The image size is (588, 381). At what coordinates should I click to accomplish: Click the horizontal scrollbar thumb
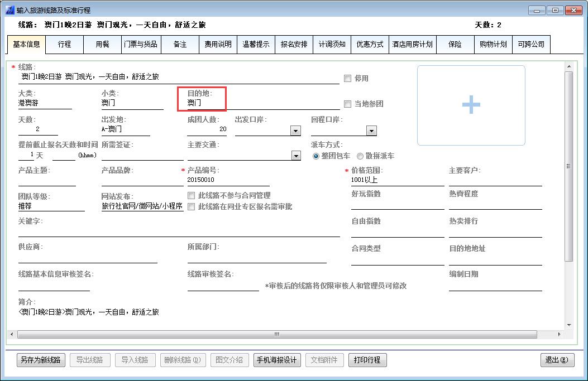276,334
